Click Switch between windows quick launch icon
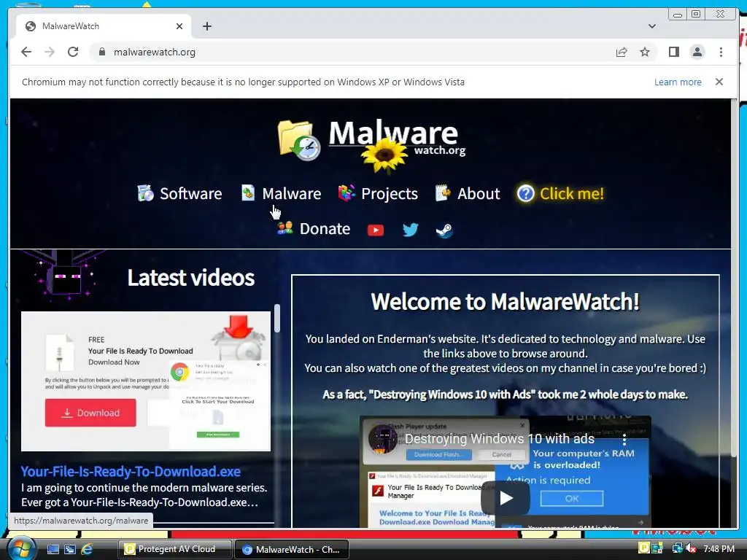 coord(69,550)
